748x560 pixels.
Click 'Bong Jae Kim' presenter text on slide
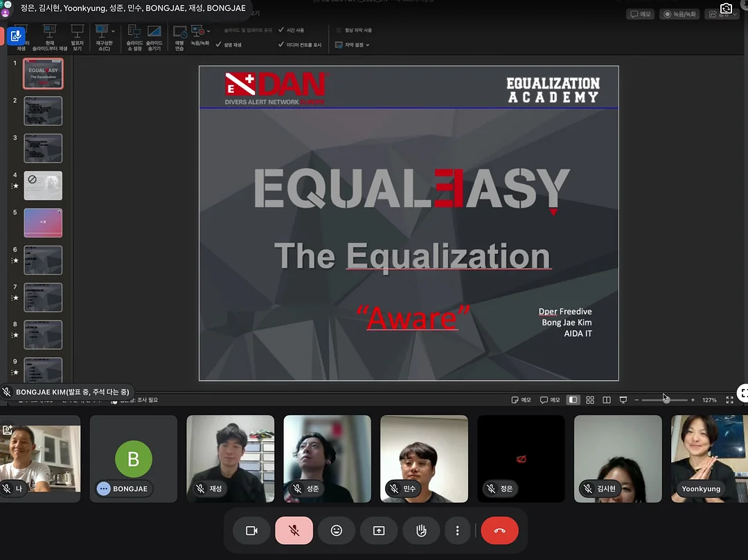(567, 323)
